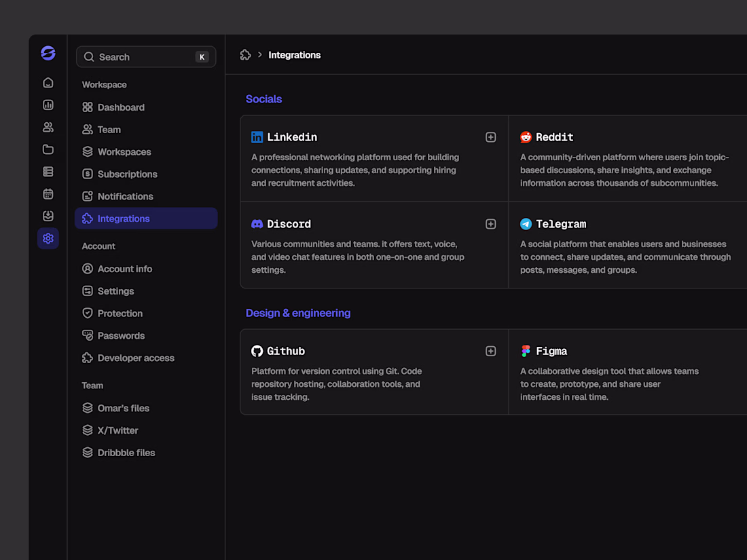This screenshot has width=747, height=560.
Task: Open Dashboard in the sidebar
Action: pos(121,107)
